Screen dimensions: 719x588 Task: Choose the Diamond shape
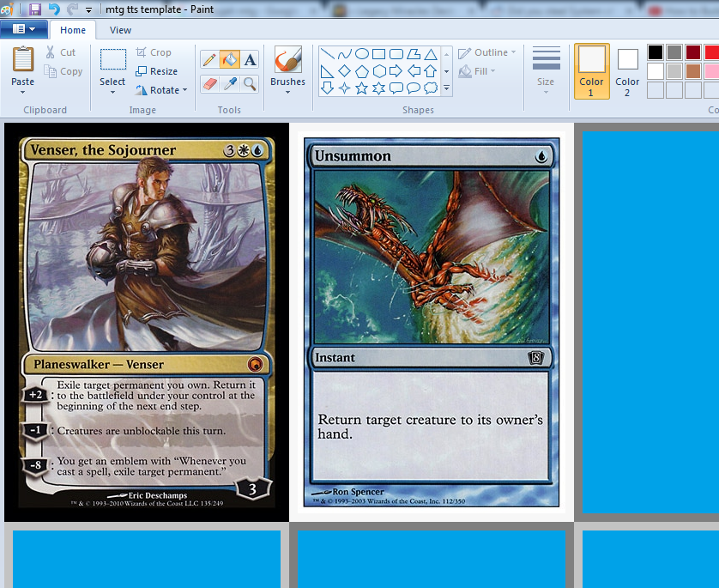tap(344, 71)
